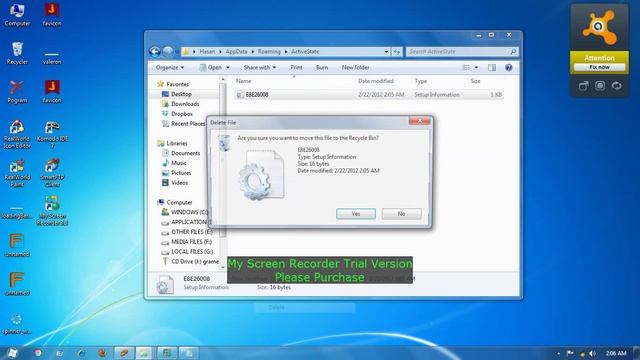
Task: Open the address bar history dropdown
Action: tap(386, 52)
